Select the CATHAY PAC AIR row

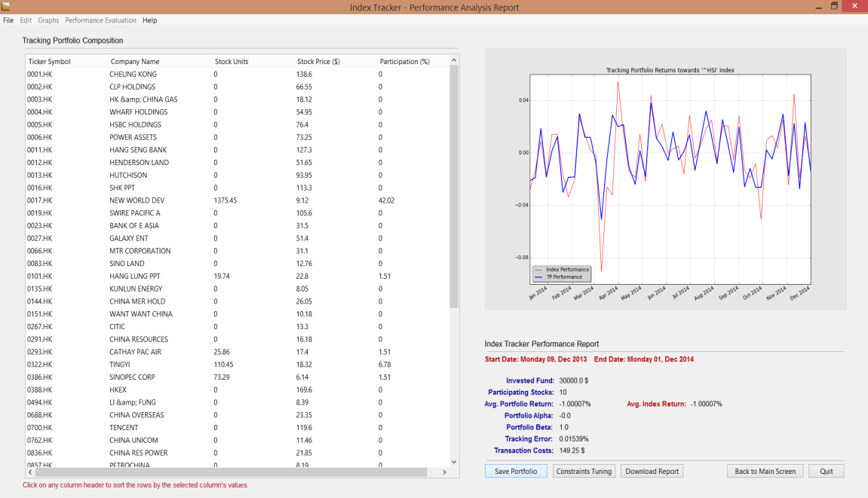[237, 353]
